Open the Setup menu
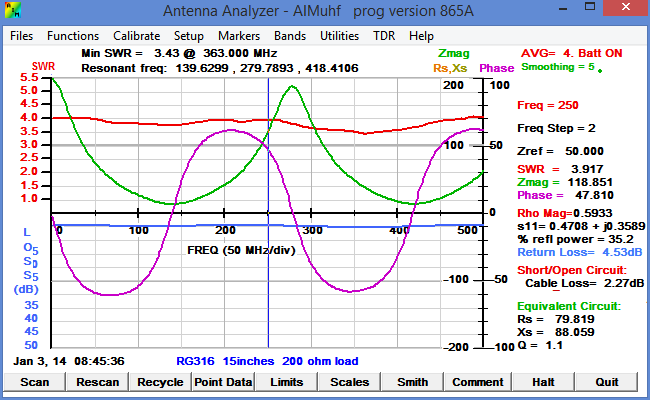This screenshot has width=650, height=400. tap(189, 35)
